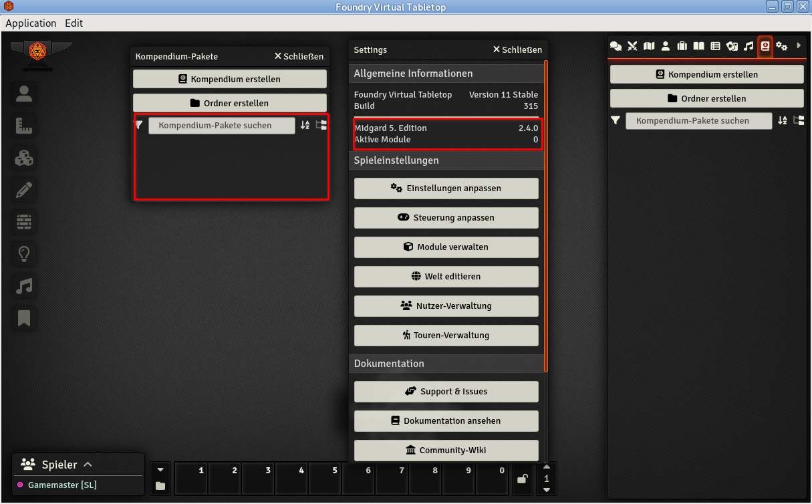Screen dimensions: 812x504
Task: Open the Chat Messages sidebar tab
Action: click(x=616, y=46)
